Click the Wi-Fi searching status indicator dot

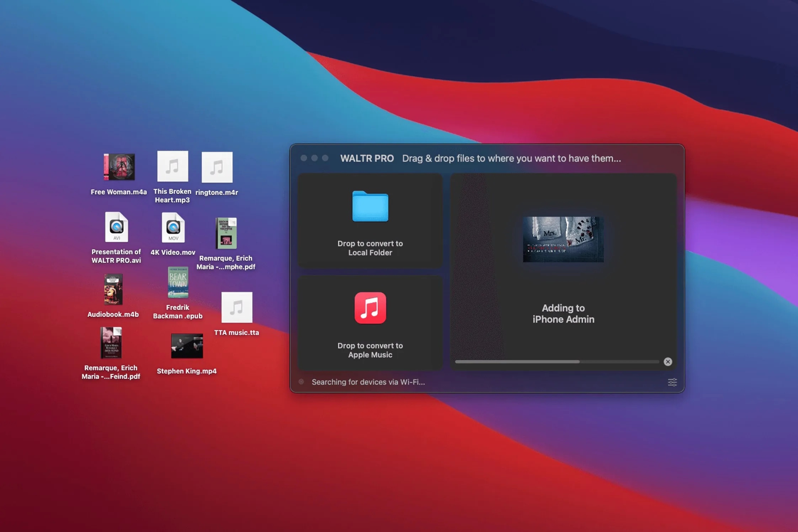(x=301, y=382)
